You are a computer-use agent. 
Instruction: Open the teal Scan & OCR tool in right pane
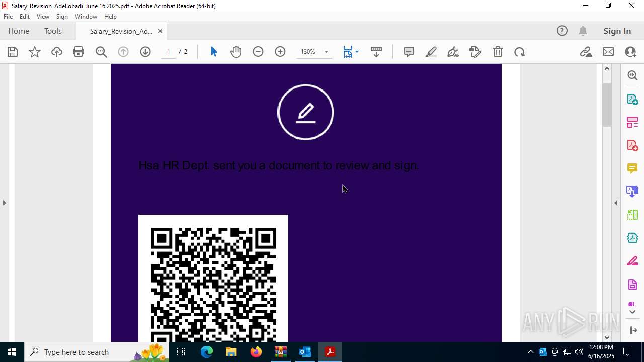point(632,238)
